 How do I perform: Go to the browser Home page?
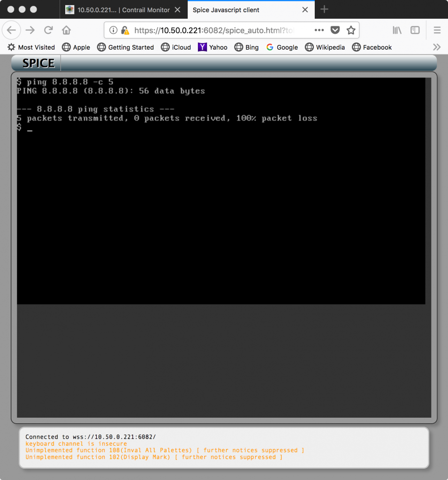click(x=66, y=30)
